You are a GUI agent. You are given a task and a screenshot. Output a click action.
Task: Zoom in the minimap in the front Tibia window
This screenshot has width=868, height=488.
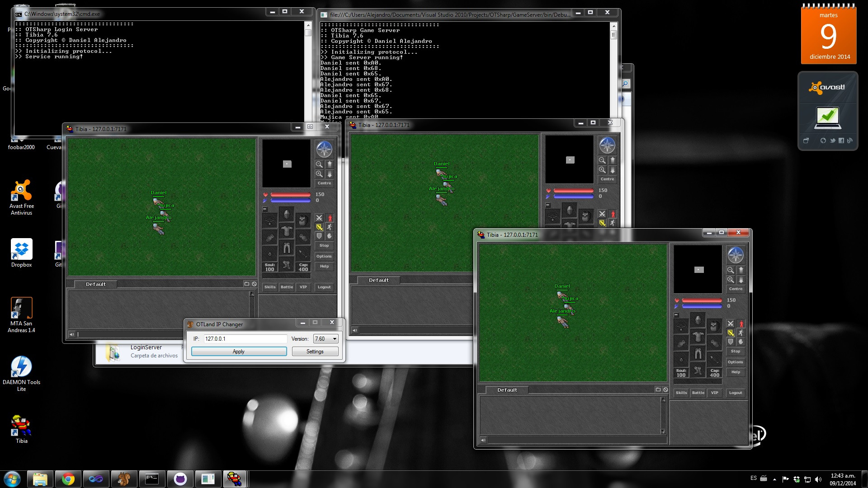point(731,280)
